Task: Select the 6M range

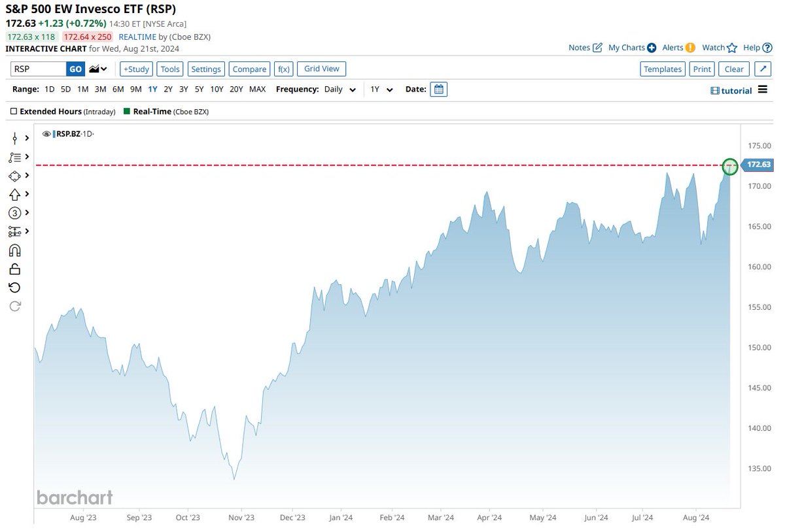Action: click(x=118, y=90)
